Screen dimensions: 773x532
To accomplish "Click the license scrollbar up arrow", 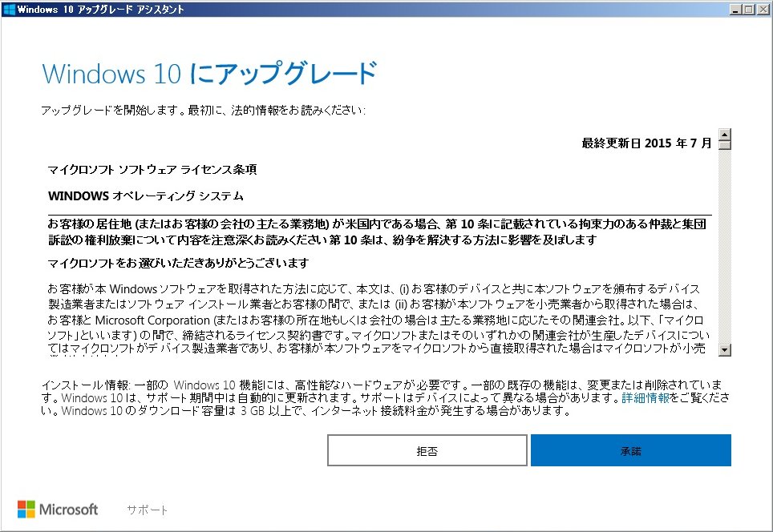I will tap(724, 134).
